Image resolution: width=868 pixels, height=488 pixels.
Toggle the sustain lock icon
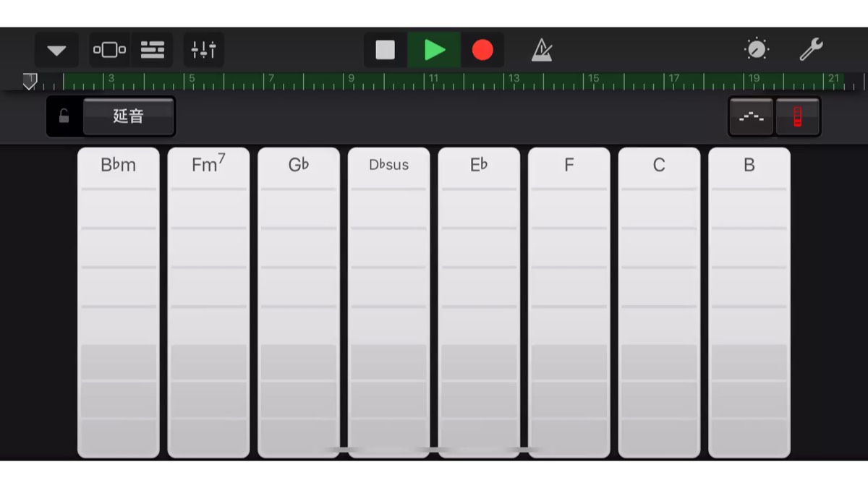[x=64, y=116]
